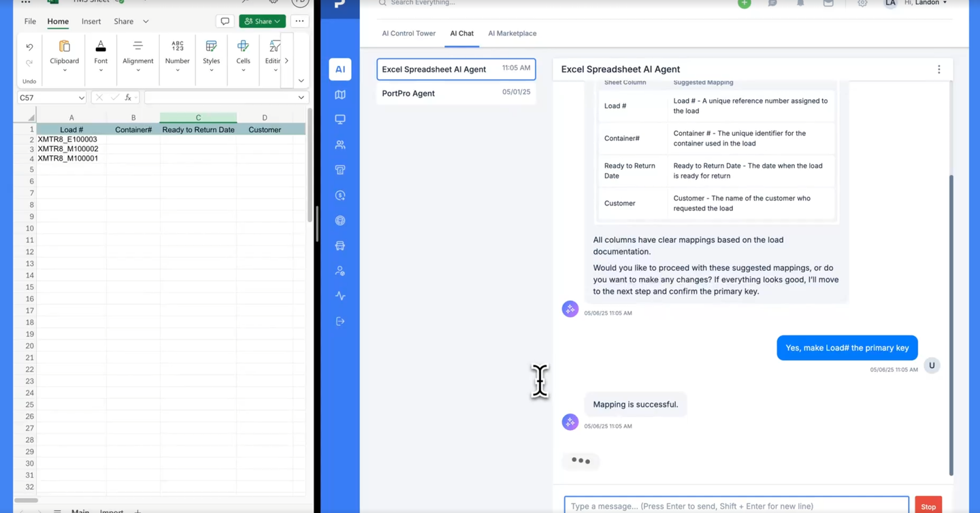The height and width of the screenshot is (513, 980).
Task: Click the Excel formula bar input
Action: click(220, 98)
